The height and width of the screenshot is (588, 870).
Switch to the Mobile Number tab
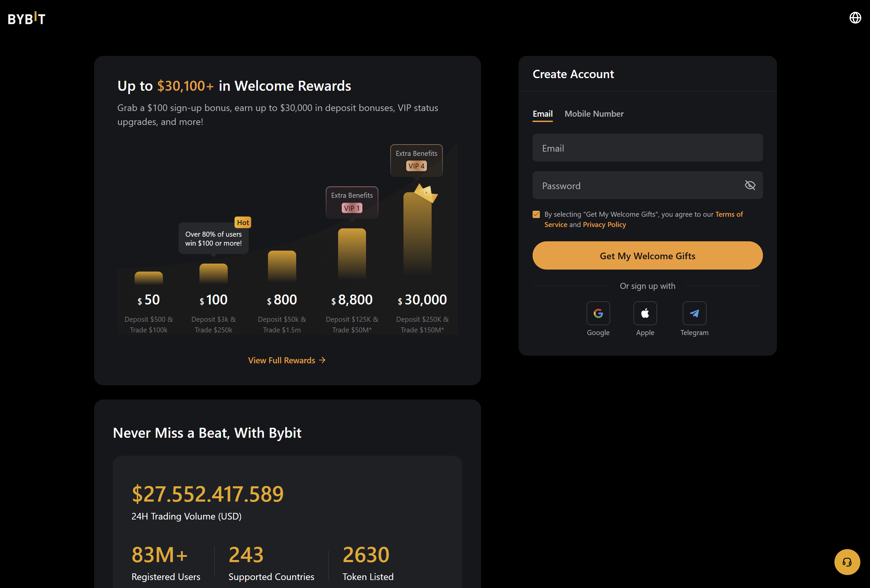click(594, 114)
